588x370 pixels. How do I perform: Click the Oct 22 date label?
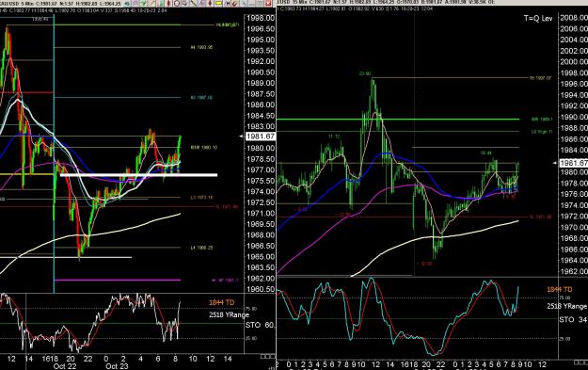point(65,366)
